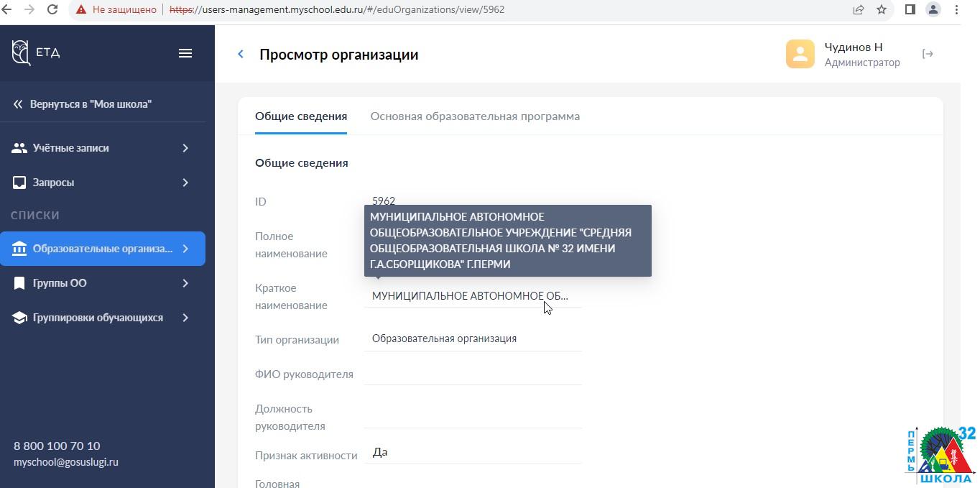Click Вернуться в "Моя школа" link
This screenshot has height=488, width=980.
(91, 104)
